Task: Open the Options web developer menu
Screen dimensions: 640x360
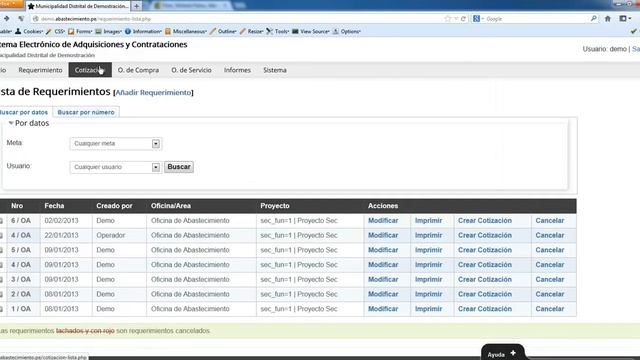Action: click(347, 31)
